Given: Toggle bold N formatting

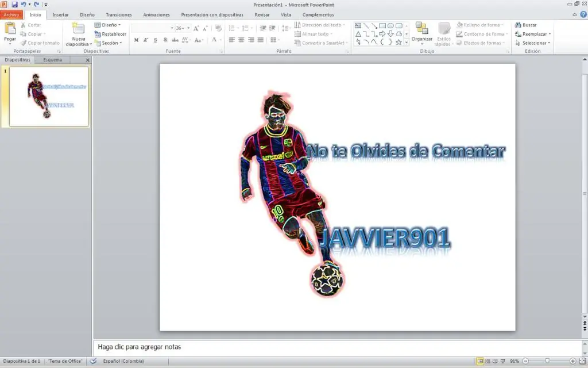Looking at the screenshot, I should click(x=136, y=40).
